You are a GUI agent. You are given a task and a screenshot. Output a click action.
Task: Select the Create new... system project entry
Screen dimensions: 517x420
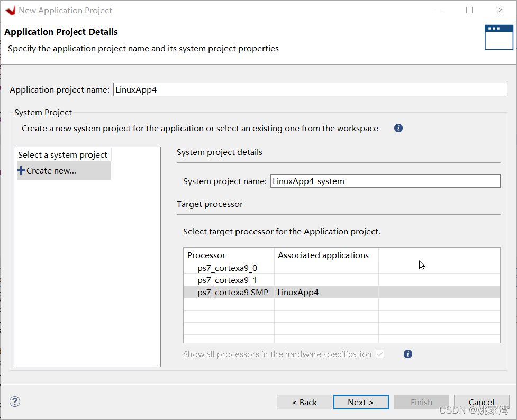51,170
